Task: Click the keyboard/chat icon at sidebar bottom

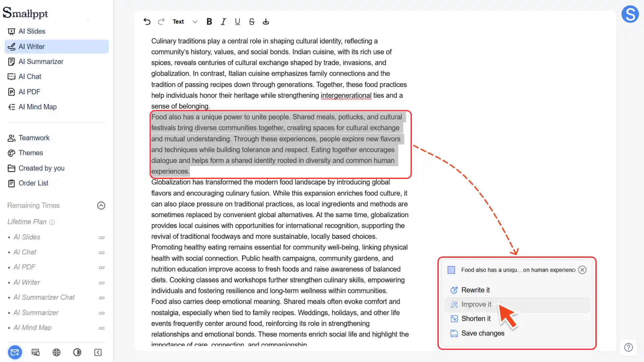Action: [x=36, y=352]
